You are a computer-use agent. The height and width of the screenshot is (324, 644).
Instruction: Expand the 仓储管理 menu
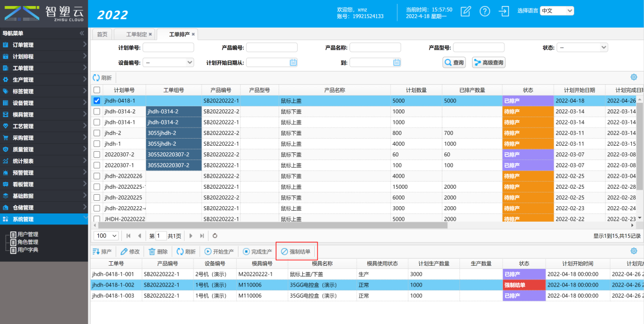click(x=44, y=207)
